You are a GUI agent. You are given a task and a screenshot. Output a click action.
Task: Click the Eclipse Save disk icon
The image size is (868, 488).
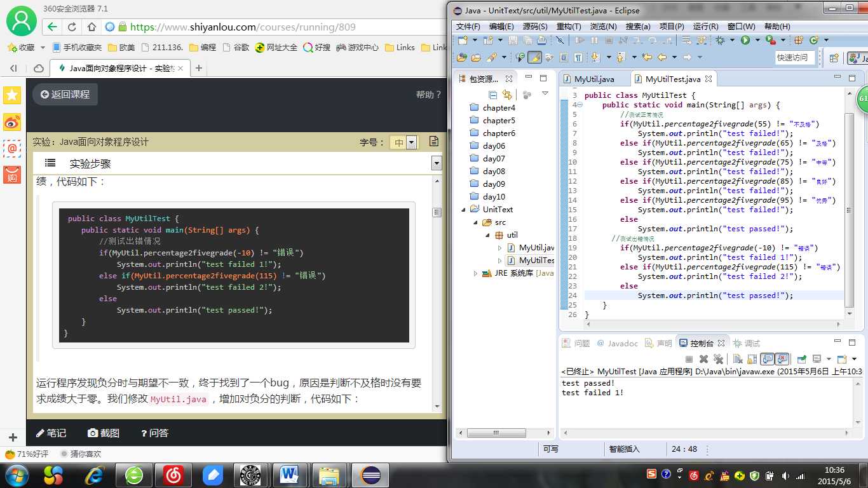tap(513, 40)
